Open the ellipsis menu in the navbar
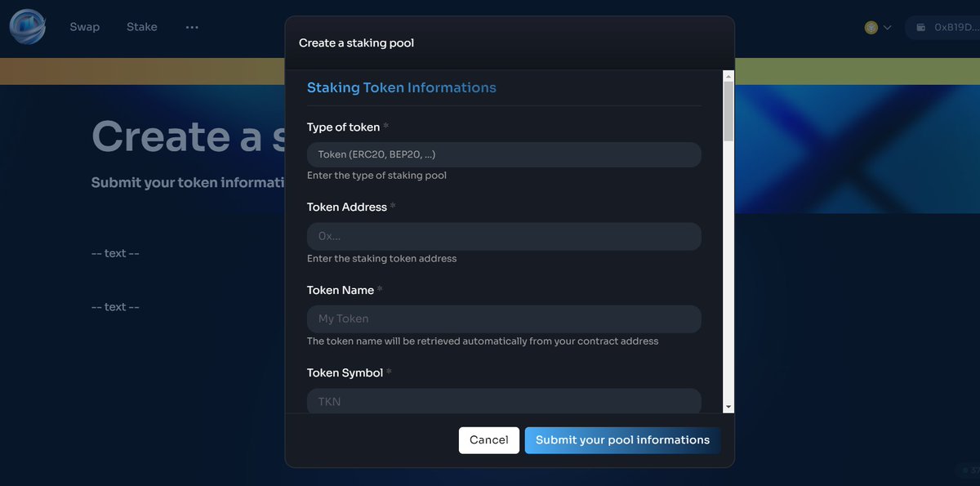Image resolution: width=980 pixels, height=486 pixels. (192, 27)
